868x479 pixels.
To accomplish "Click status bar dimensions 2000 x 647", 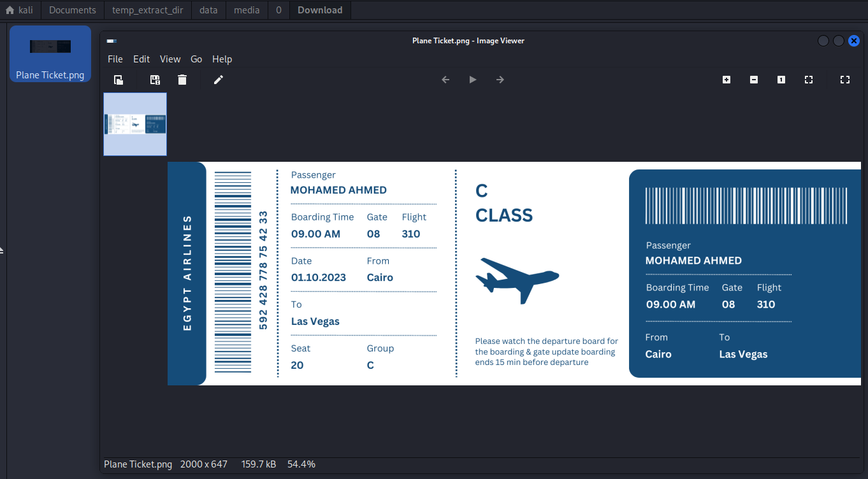I will point(204,464).
